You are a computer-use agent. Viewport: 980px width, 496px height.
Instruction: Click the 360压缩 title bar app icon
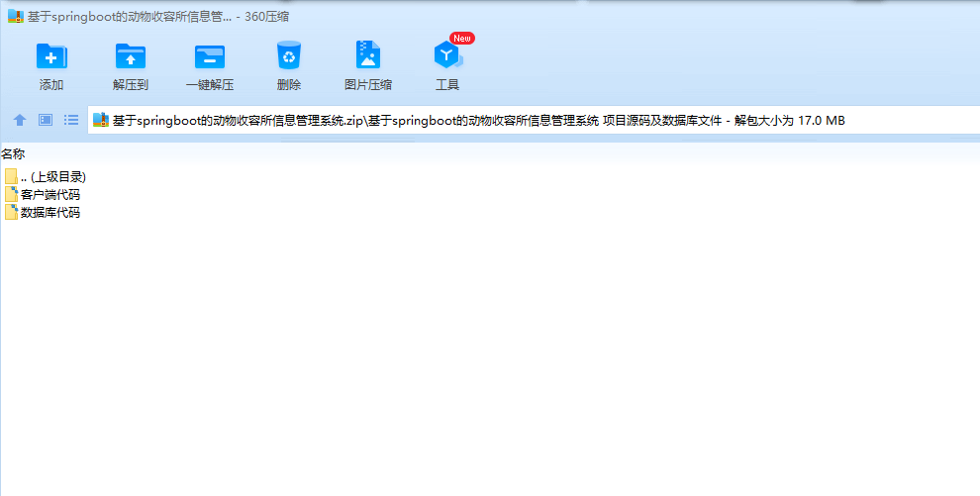(x=16, y=16)
